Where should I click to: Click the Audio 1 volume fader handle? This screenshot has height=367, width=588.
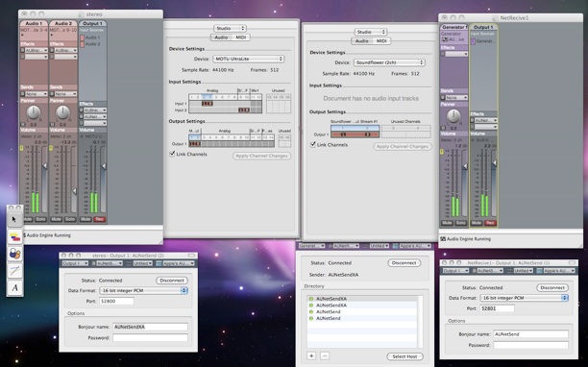pyautogui.click(x=45, y=165)
